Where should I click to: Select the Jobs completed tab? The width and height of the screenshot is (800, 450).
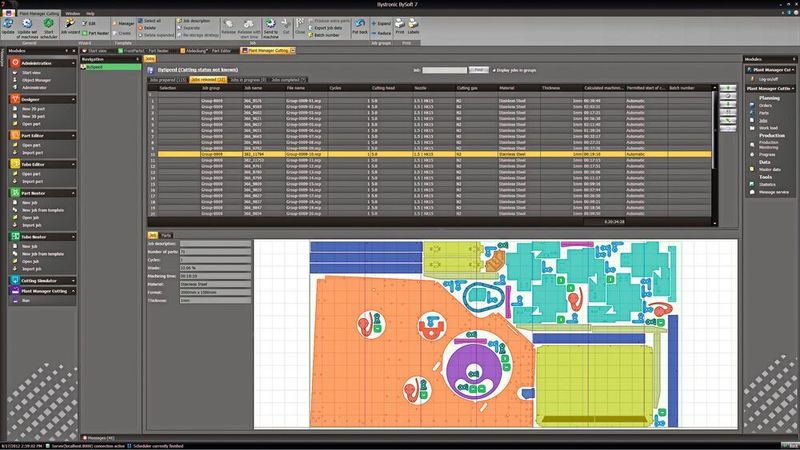coord(288,80)
